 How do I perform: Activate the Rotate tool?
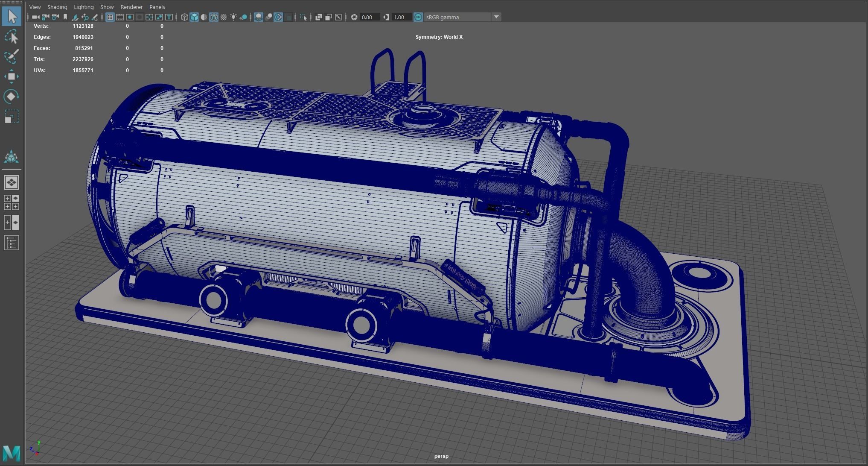(x=12, y=97)
